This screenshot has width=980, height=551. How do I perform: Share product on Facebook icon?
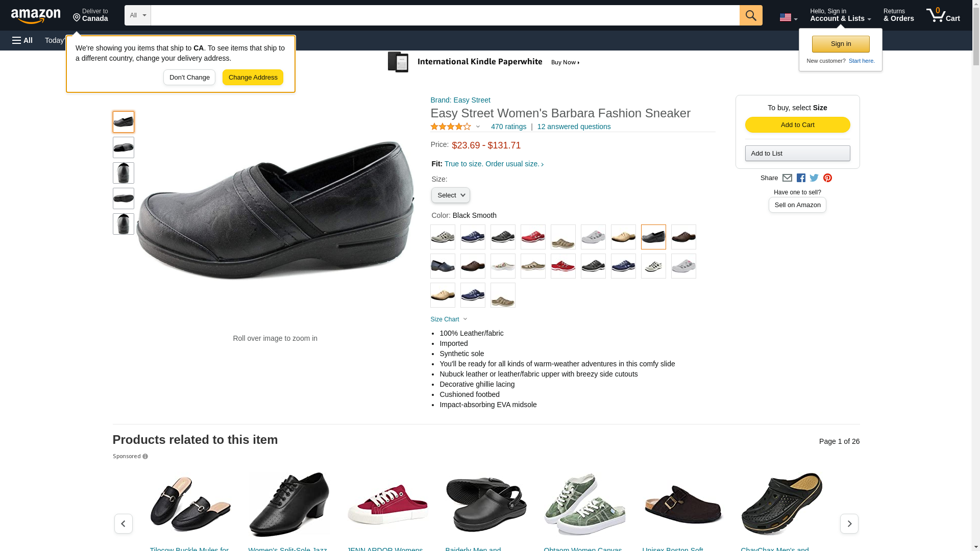(x=801, y=178)
